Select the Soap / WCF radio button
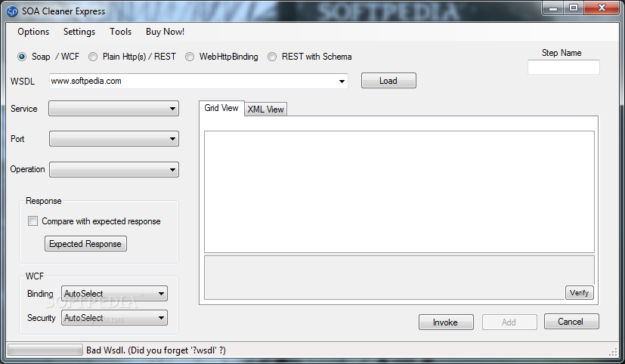Viewport: 625px width, 364px height. click(22, 57)
